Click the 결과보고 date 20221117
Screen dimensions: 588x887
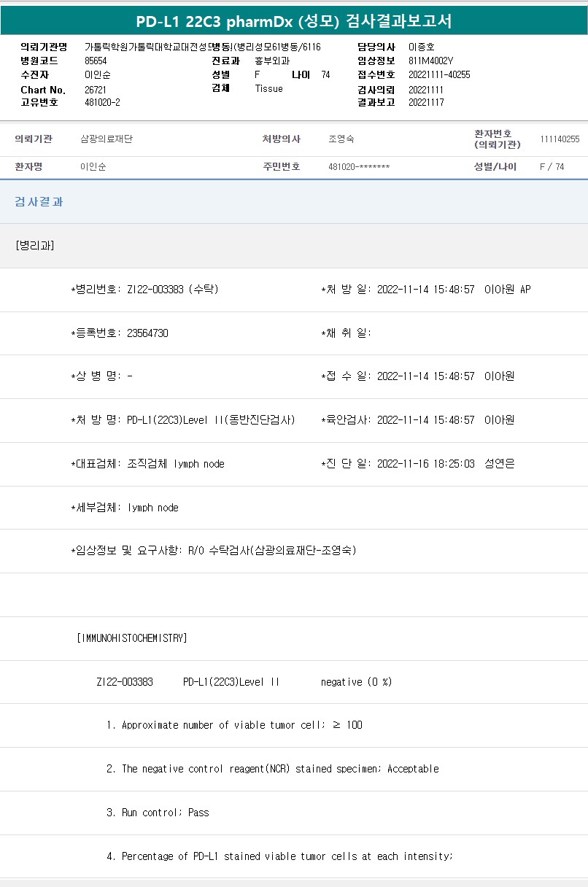tap(426, 103)
